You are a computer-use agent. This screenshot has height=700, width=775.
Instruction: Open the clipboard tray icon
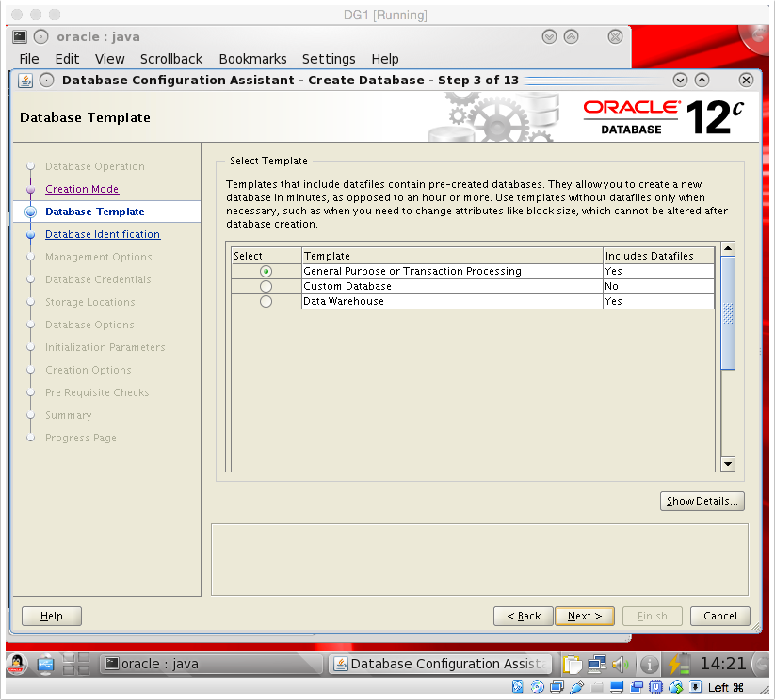tap(573, 665)
